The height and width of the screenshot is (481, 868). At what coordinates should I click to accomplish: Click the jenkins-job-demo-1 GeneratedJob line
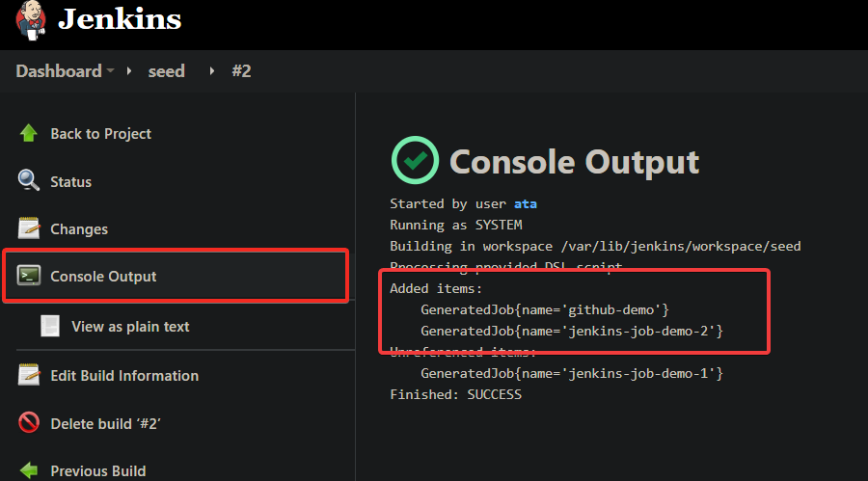click(x=572, y=374)
